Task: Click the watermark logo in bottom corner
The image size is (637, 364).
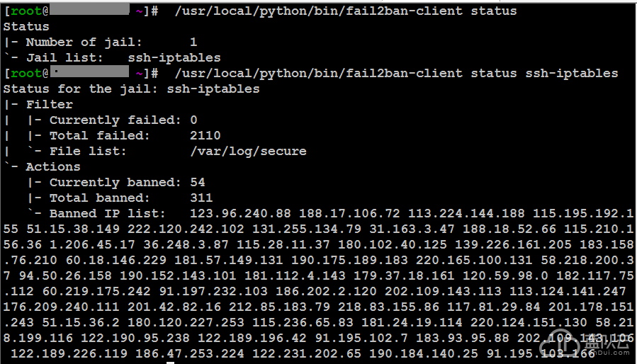Action: coord(587,345)
